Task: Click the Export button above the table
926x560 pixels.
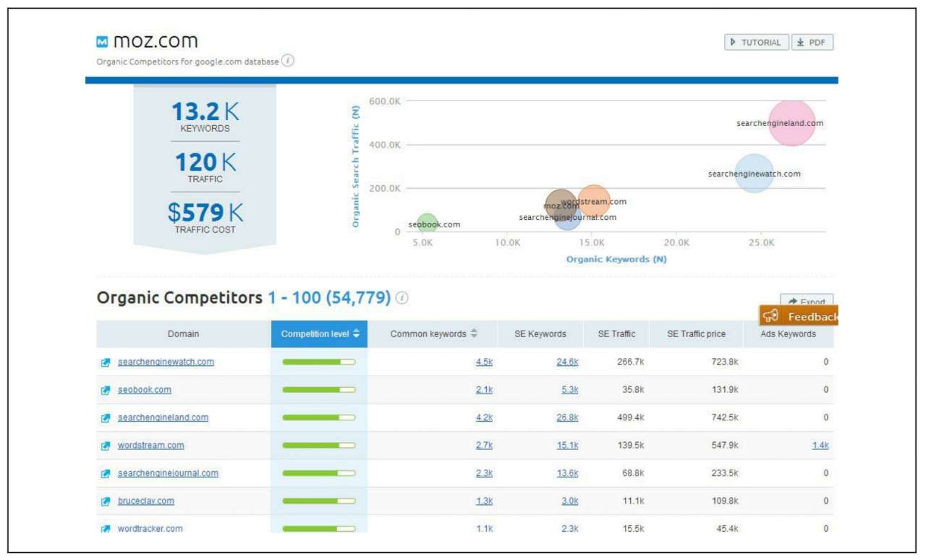Action: 807,300
